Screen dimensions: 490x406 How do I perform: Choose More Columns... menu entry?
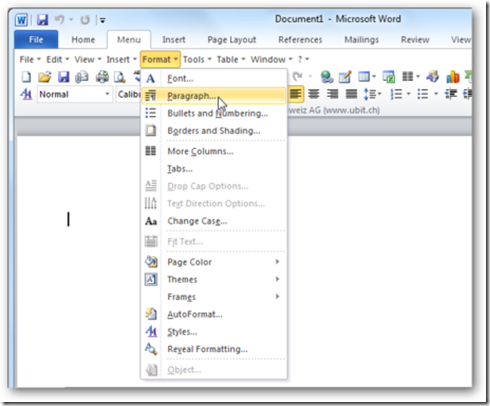[213, 151]
